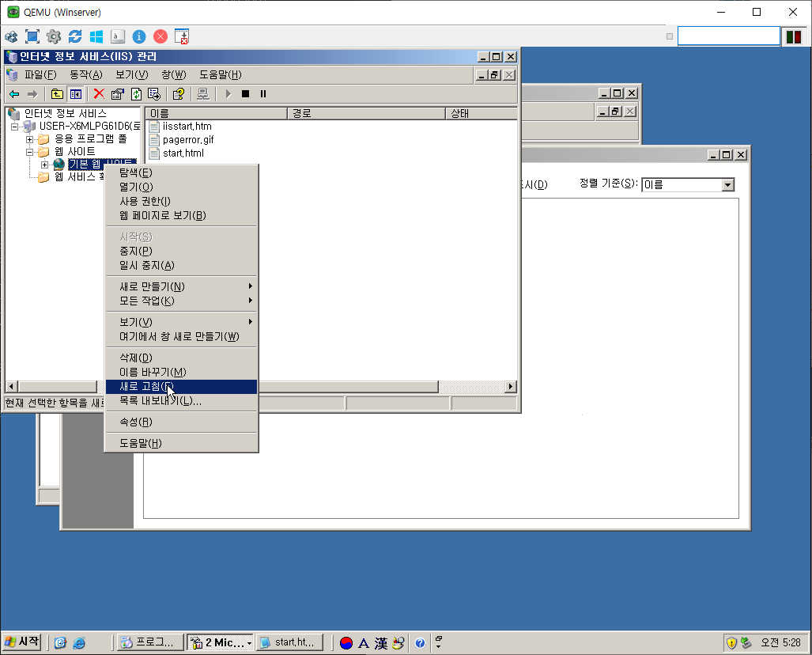Open QEMU settings gear icon
The height and width of the screenshot is (655, 812).
click(54, 36)
